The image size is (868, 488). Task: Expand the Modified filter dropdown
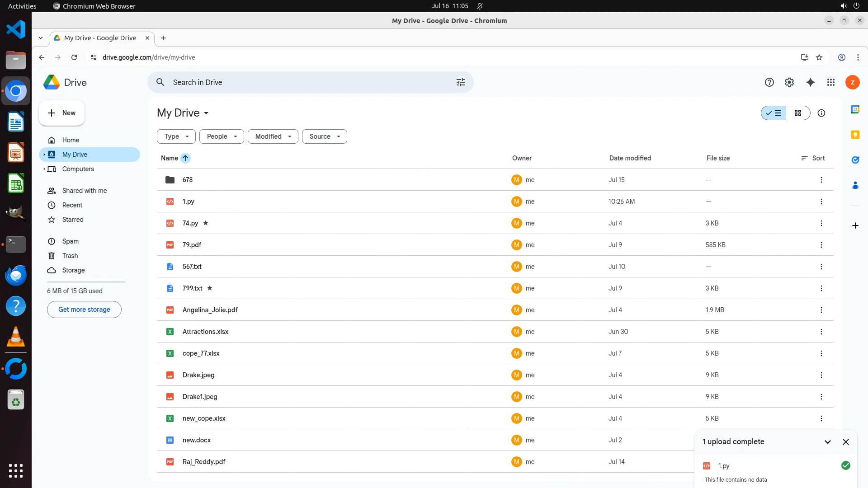pyautogui.click(x=273, y=136)
